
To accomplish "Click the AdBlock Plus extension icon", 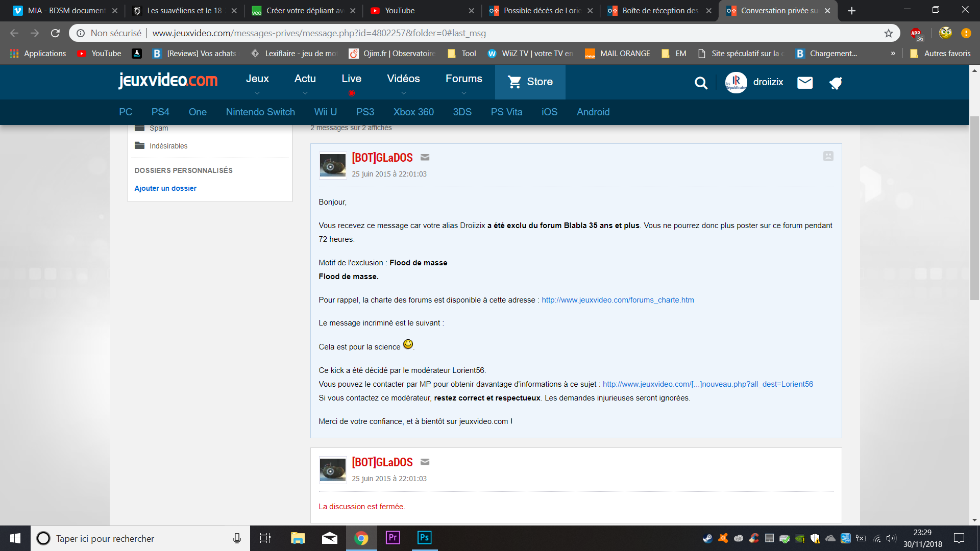I will pyautogui.click(x=916, y=33).
